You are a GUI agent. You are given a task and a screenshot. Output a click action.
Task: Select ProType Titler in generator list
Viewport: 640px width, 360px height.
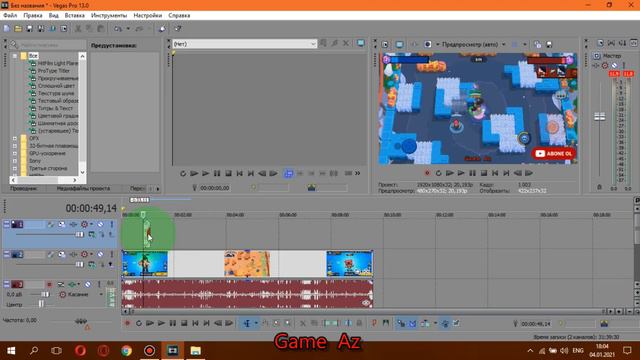pyautogui.click(x=54, y=71)
